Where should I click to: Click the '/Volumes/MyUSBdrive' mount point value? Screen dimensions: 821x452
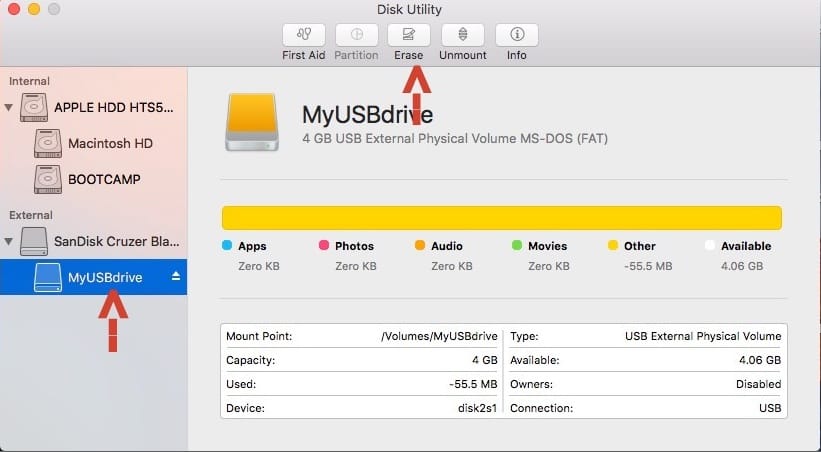point(439,336)
